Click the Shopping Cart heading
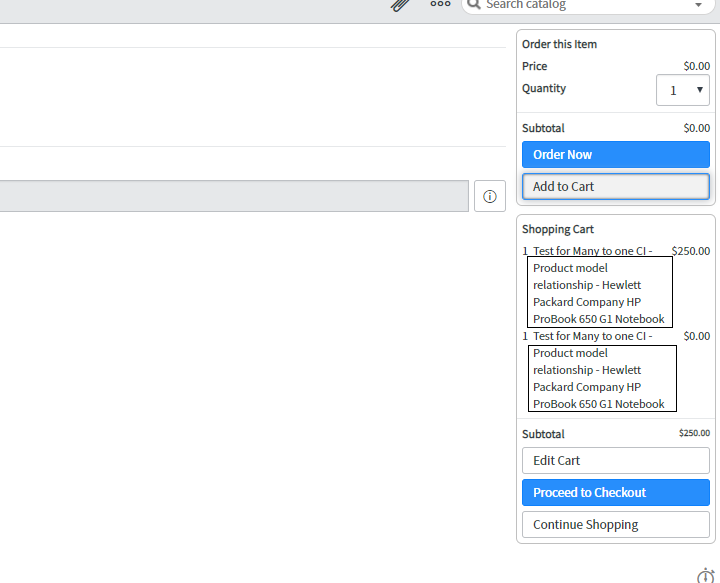Viewport: 720px width, 583px height. pyautogui.click(x=558, y=230)
